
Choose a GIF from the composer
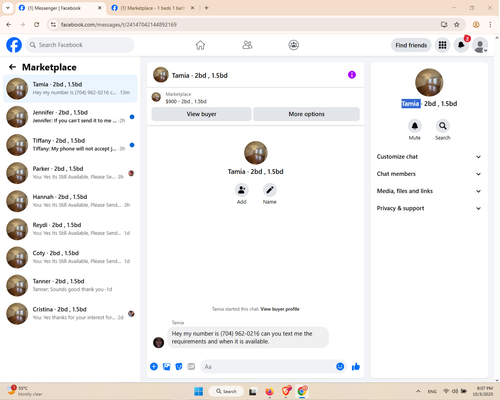click(191, 367)
